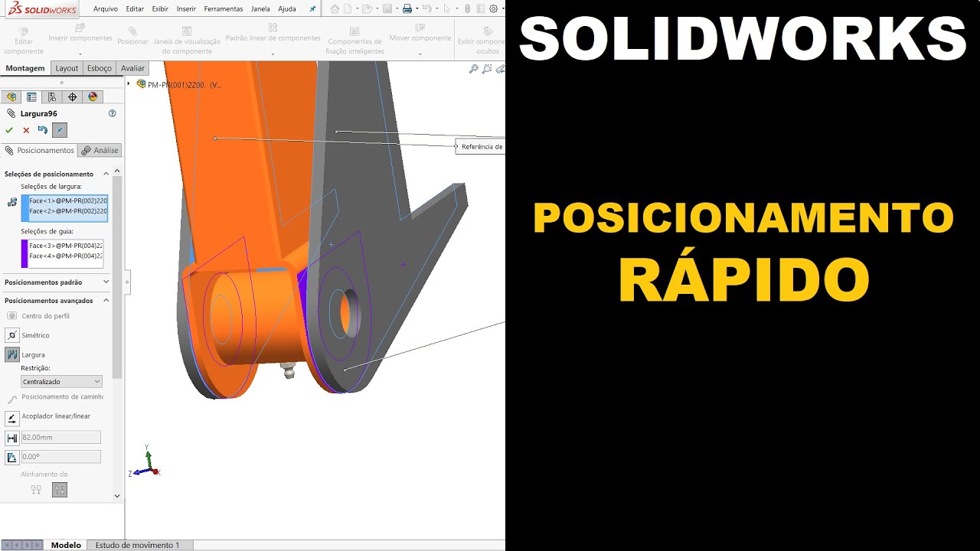Open the Arquivo menu
The height and width of the screenshot is (551, 980).
coord(105,9)
